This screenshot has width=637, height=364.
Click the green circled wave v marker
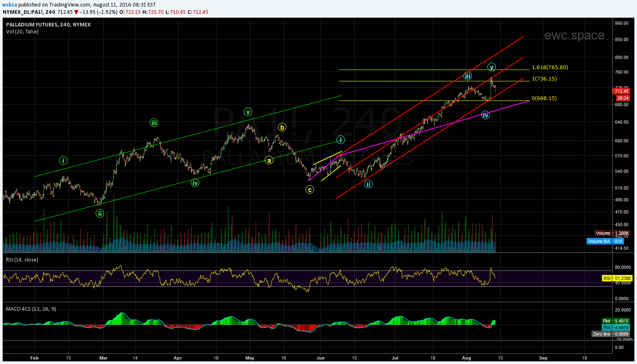pos(248,111)
